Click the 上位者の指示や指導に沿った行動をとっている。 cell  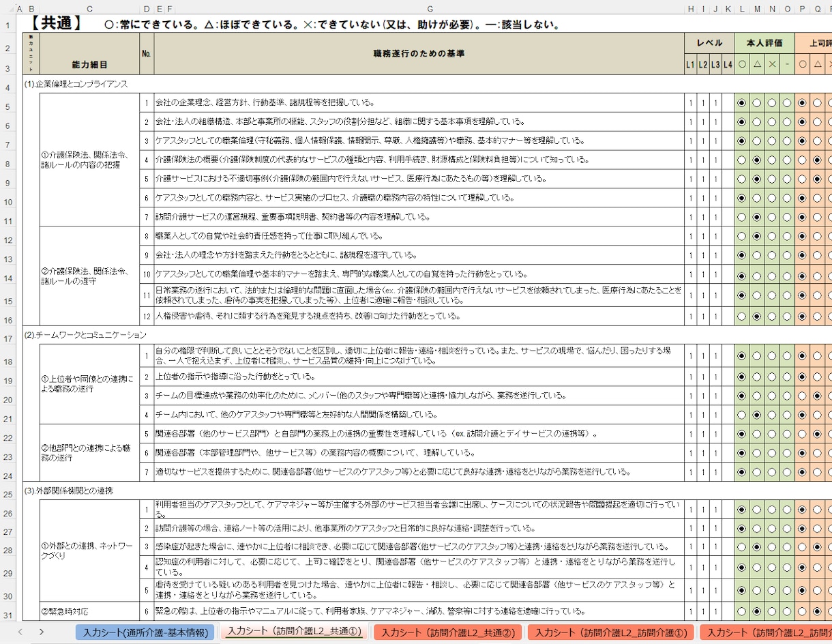pyautogui.click(x=419, y=377)
